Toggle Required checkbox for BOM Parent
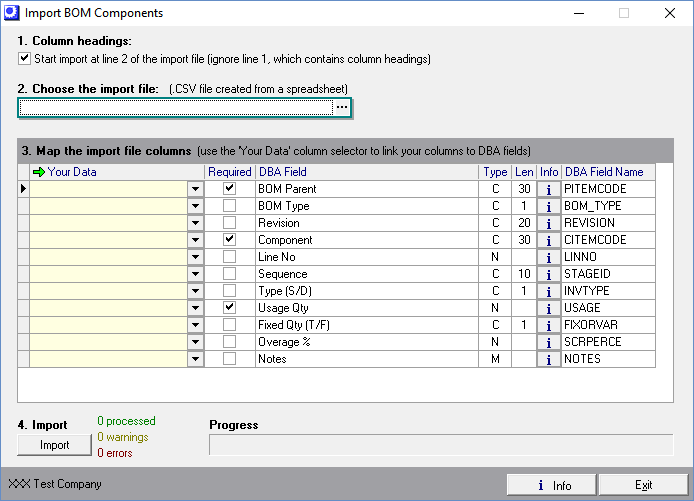This screenshot has width=694, height=501. pos(229,189)
